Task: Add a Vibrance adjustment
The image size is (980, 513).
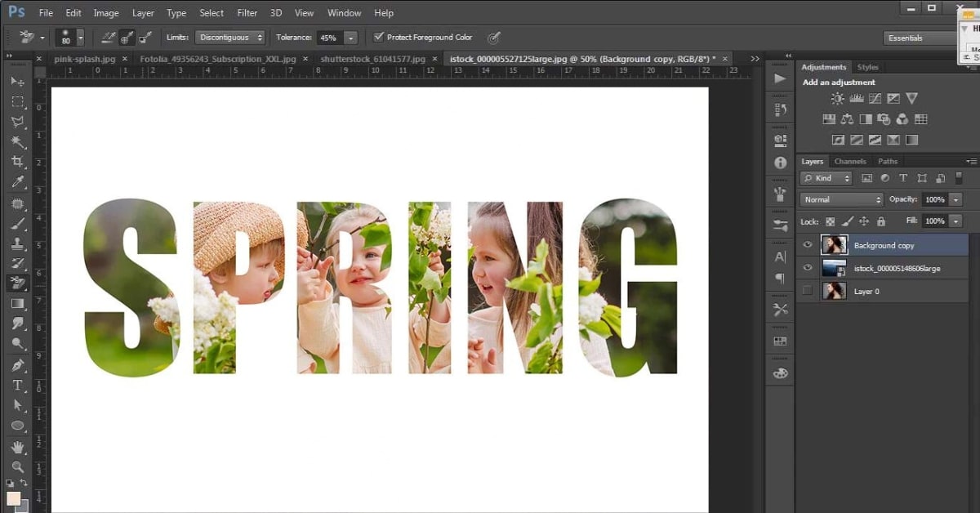Action: coord(912,99)
